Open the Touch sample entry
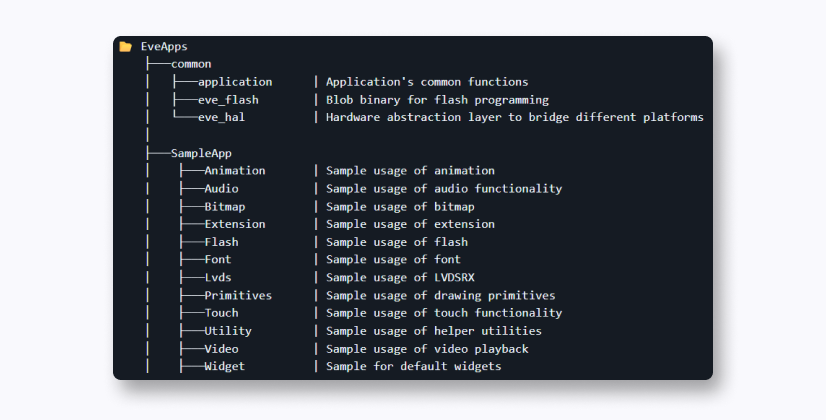826x420 pixels. [x=221, y=313]
